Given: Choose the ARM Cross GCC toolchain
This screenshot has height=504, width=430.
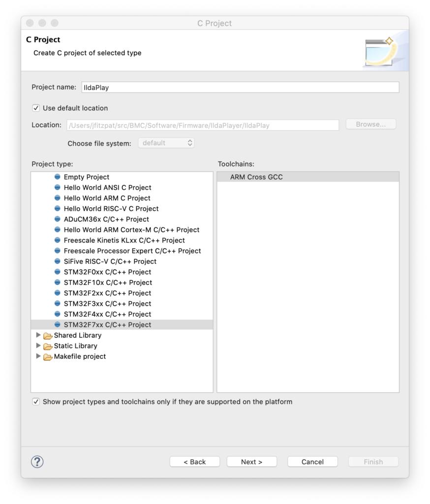Looking at the screenshot, I should (256, 177).
